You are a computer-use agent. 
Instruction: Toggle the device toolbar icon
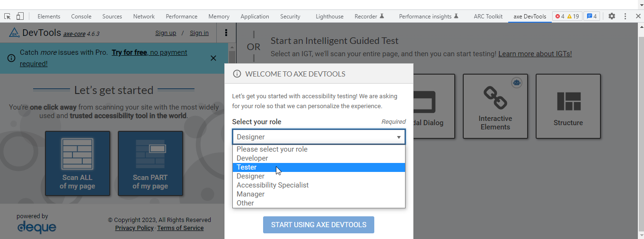20,16
